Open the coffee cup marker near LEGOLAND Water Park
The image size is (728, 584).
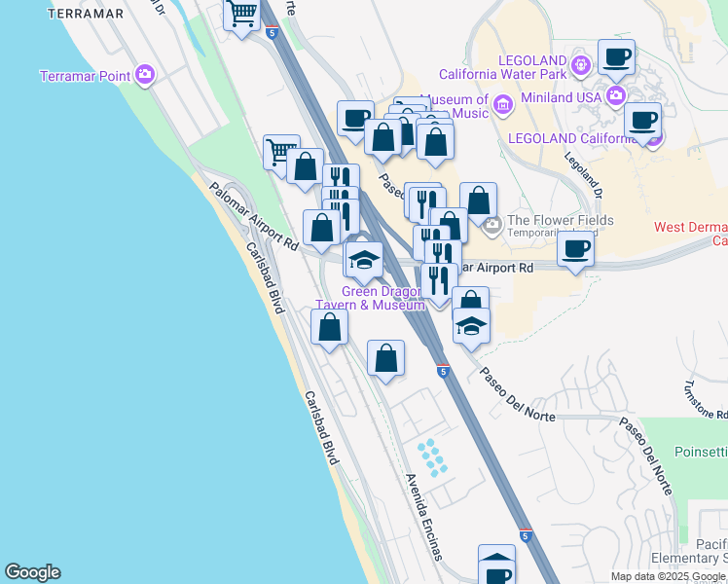coord(617,57)
